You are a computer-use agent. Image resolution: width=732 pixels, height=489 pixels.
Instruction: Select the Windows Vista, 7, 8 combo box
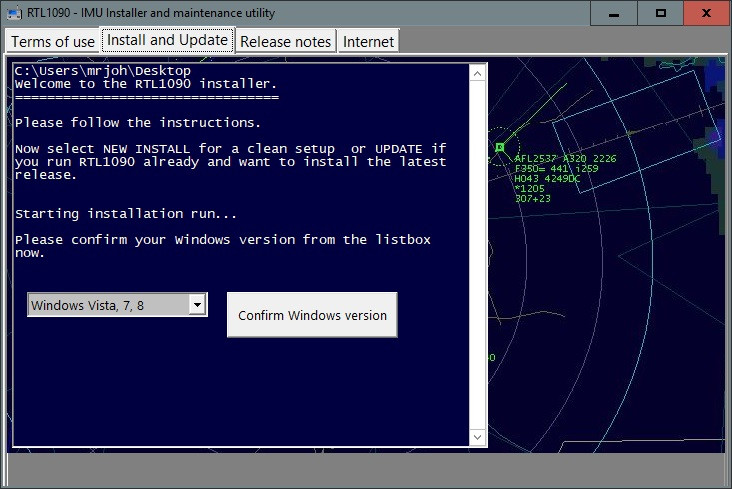pyautogui.click(x=117, y=305)
